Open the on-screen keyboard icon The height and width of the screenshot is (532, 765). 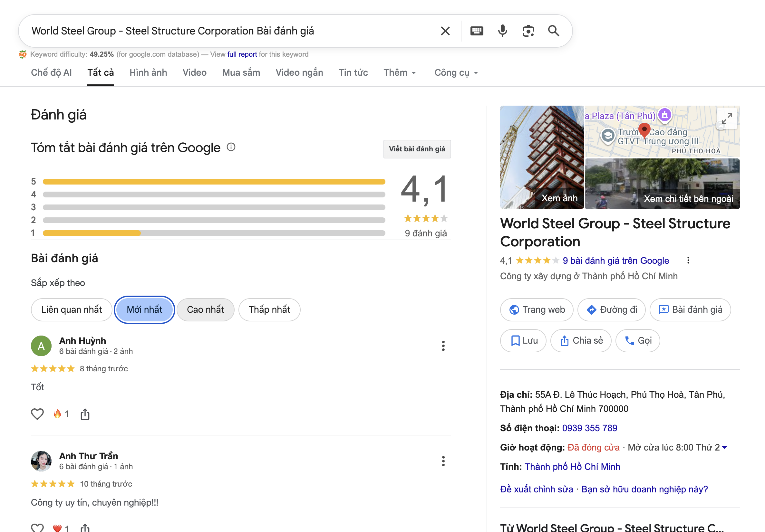tap(477, 31)
